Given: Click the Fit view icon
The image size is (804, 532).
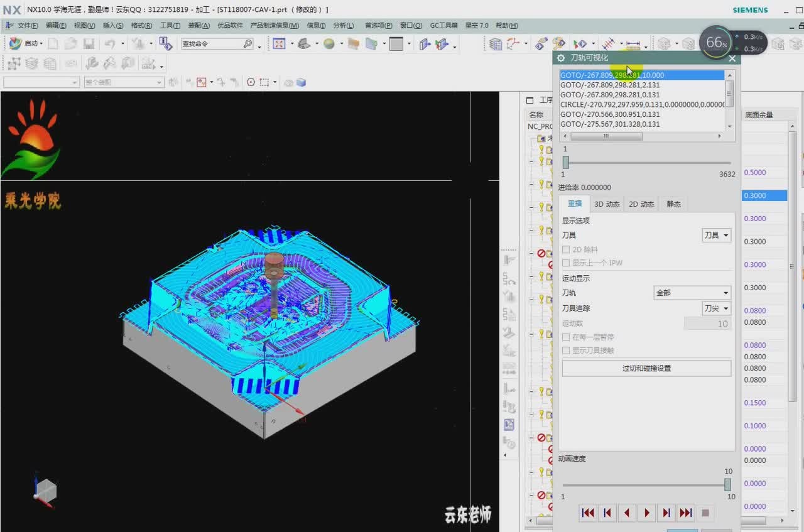Looking at the screenshot, I should [279, 43].
